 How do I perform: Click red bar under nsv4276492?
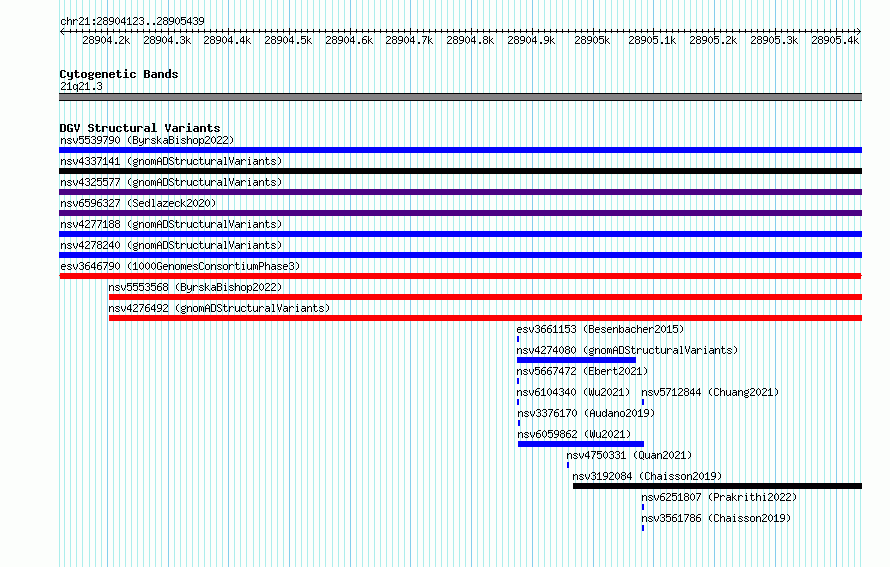click(485, 318)
